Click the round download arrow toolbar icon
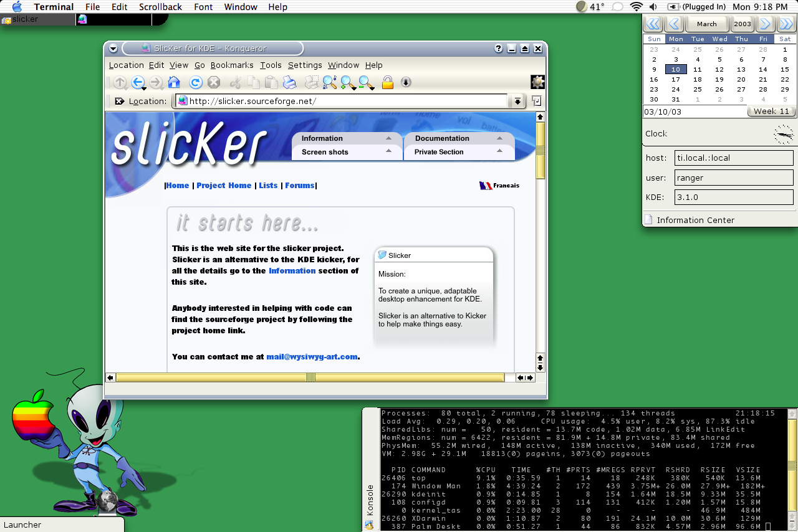The image size is (798, 532). 406,82
